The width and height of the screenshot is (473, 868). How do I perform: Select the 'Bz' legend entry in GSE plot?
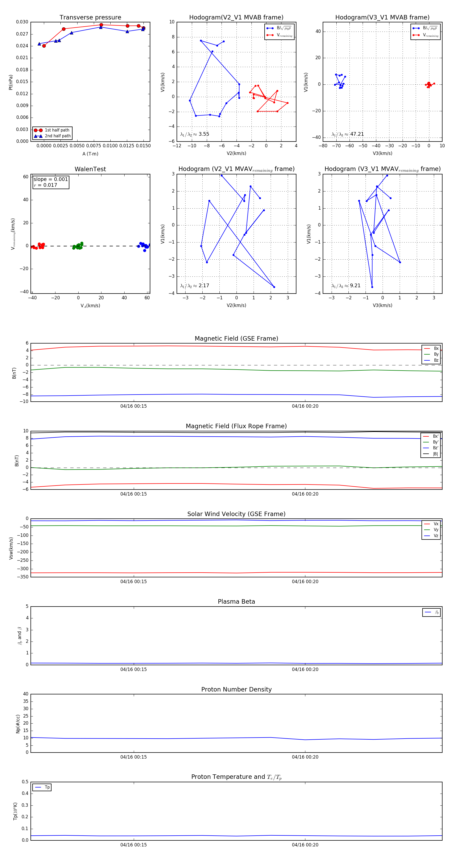[431, 360]
